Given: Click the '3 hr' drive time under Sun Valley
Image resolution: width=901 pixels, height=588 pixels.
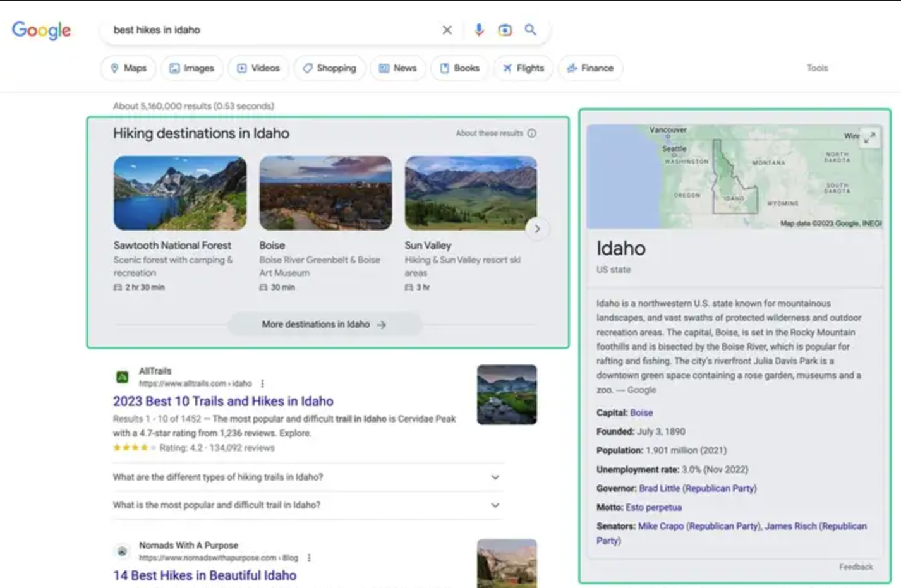Looking at the screenshot, I should (423, 287).
